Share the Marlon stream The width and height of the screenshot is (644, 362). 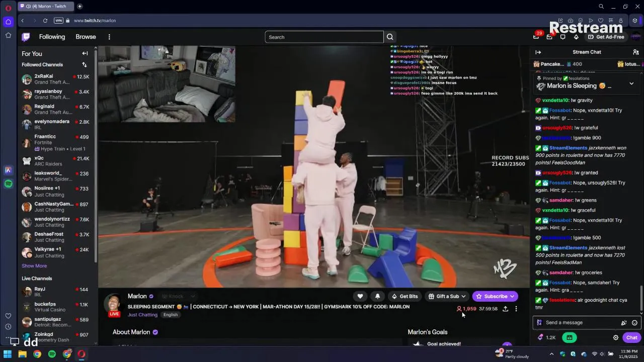pos(505,309)
